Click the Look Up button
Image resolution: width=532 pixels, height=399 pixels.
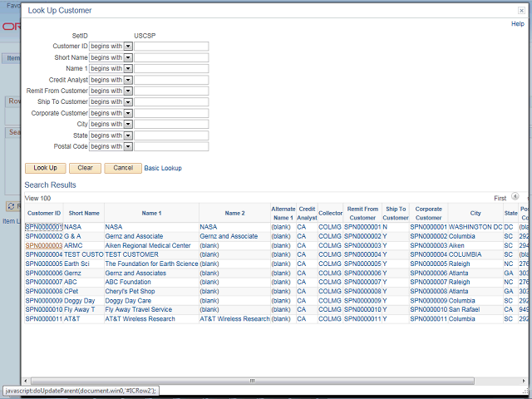click(x=46, y=168)
